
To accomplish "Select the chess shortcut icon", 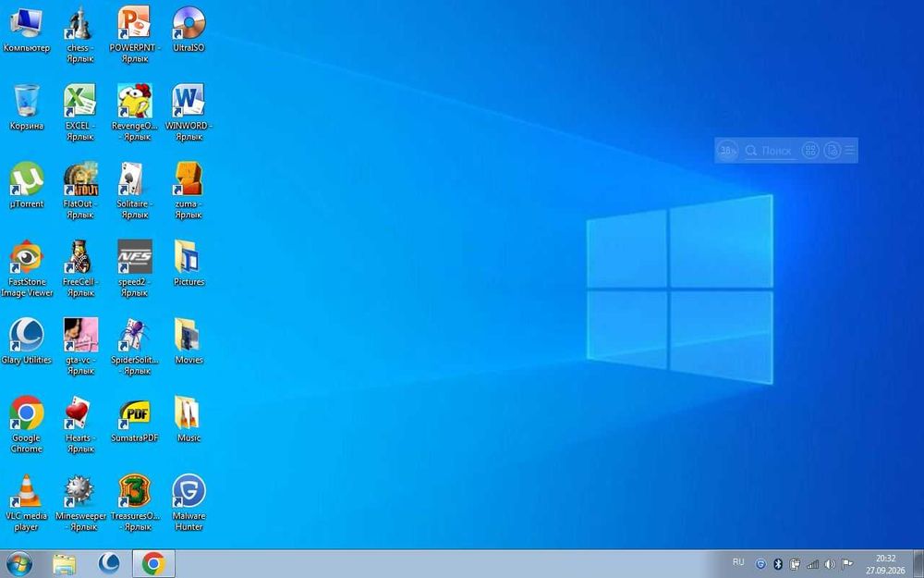I will pyautogui.click(x=80, y=24).
